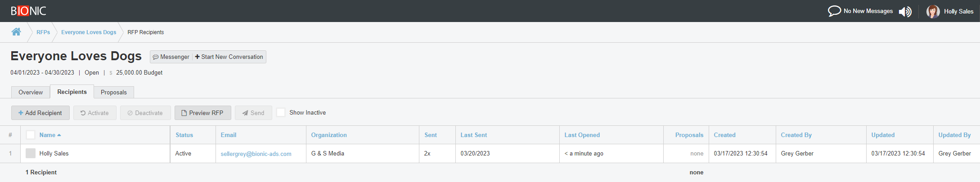Screen dimensions: 980x182
Task: Start New Conversation
Action: point(229,57)
